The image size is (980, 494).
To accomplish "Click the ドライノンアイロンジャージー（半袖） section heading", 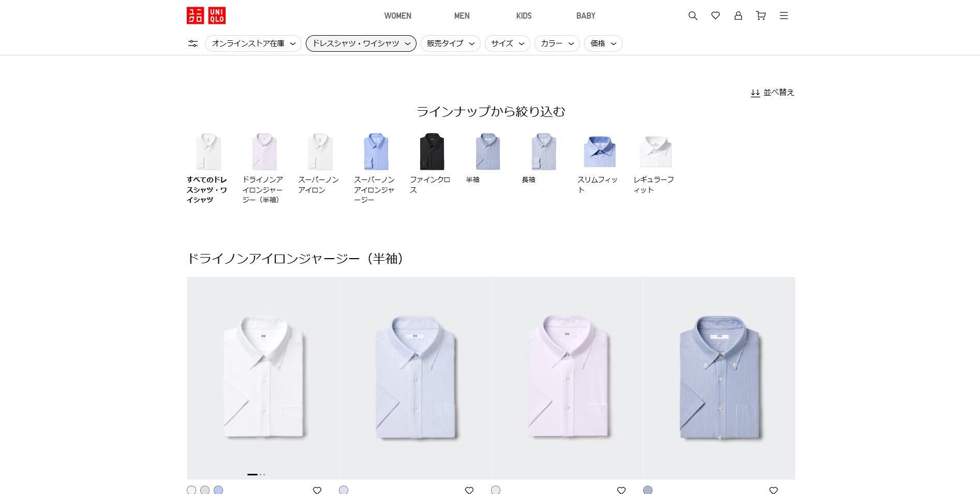I will pyautogui.click(x=295, y=259).
